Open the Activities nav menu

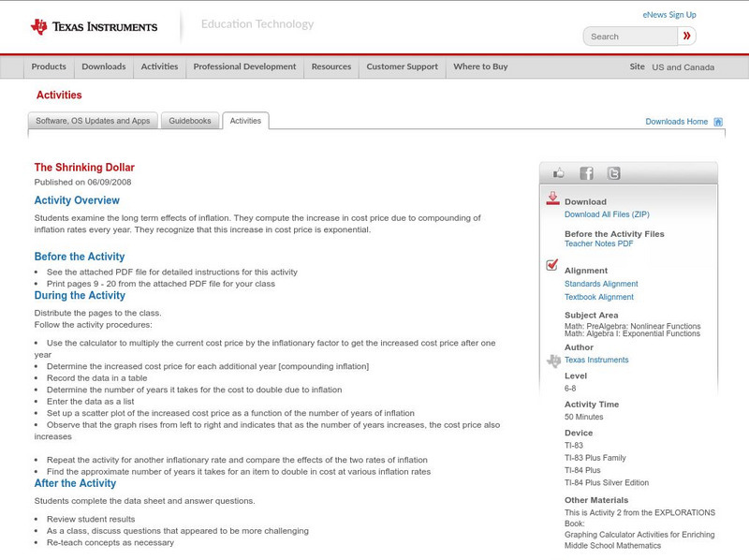pyautogui.click(x=159, y=66)
